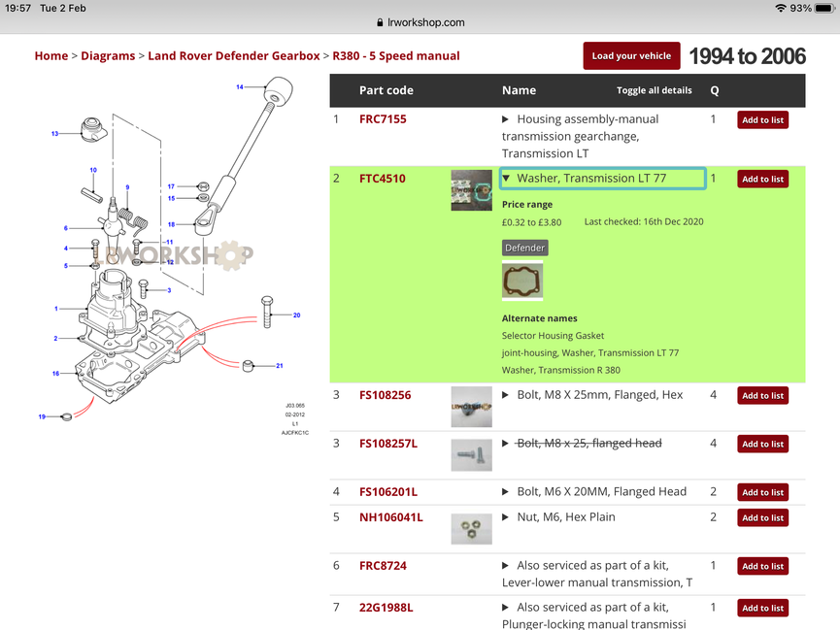The height and width of the screenshot is (630, 840).
Task: View the Defender gasket image thumbnail
Action: point(522,281)
